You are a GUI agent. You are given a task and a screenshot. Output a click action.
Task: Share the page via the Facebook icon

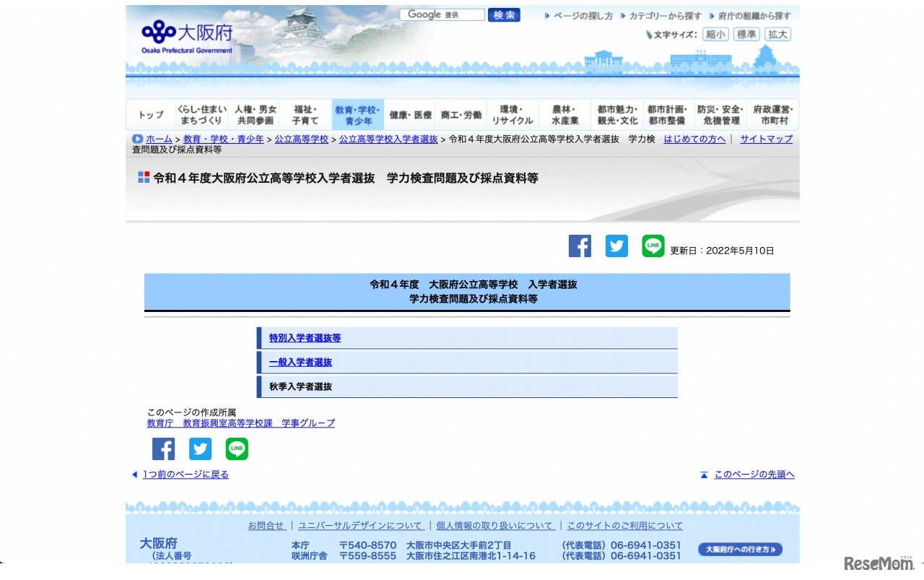580,246
